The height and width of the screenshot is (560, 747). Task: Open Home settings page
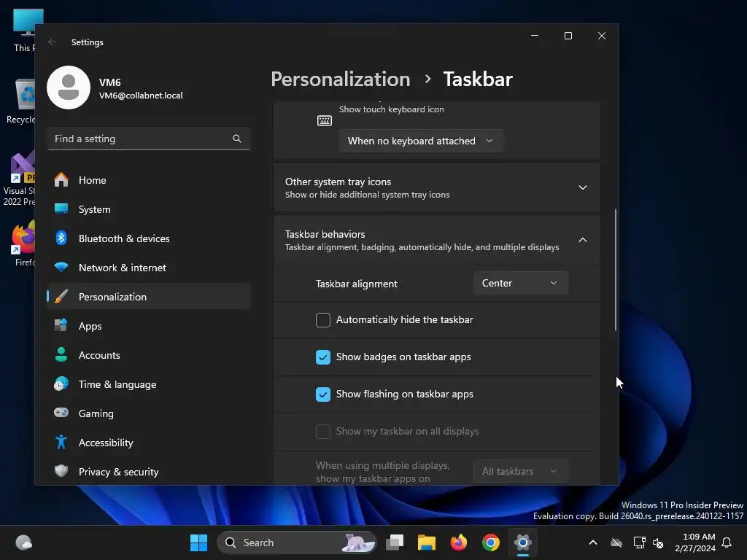point(149,180)
